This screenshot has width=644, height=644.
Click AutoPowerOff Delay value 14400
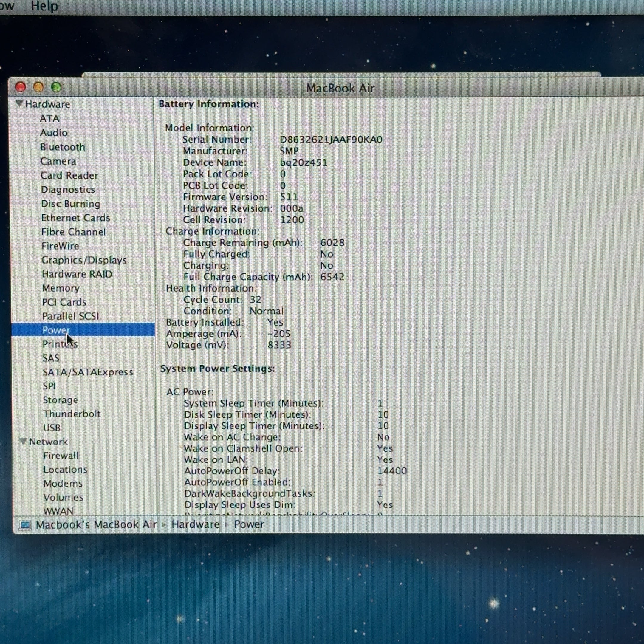click(392, 471)
